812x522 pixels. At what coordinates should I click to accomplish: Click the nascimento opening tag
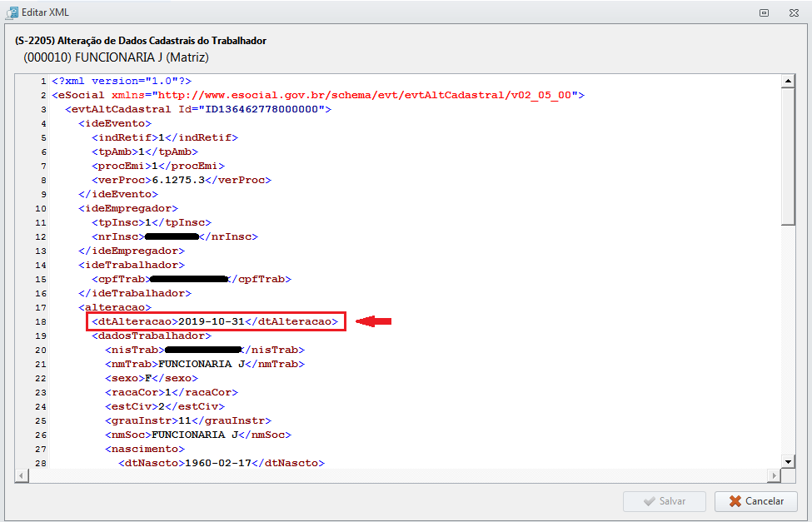144,449
